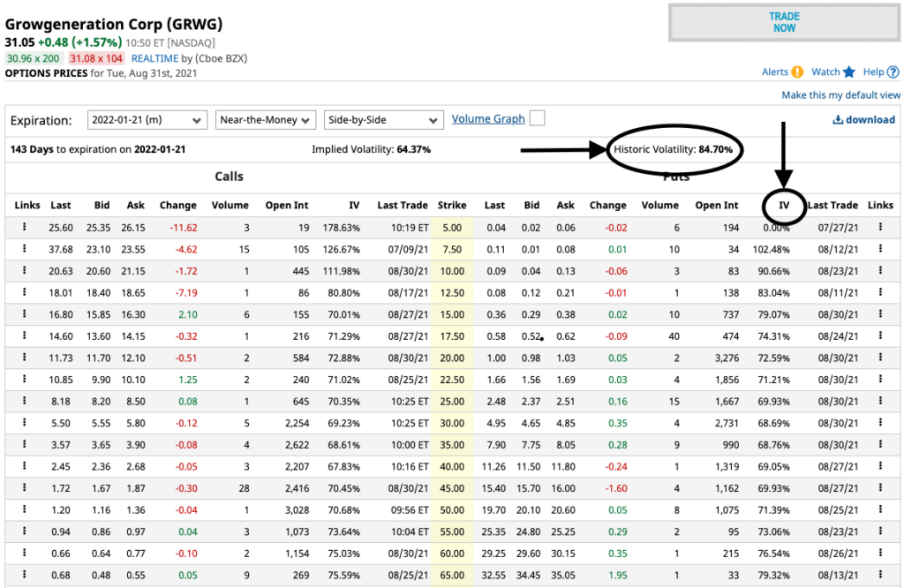Click the red 31.08 x 104 ask quote
This screenshot has width=904, height=588.
(96, 58)
